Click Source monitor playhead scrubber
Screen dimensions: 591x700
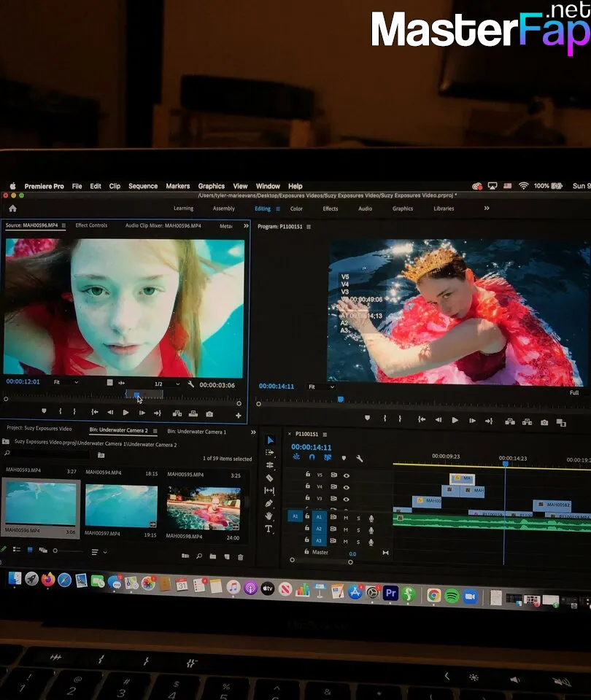click(136, 394)
